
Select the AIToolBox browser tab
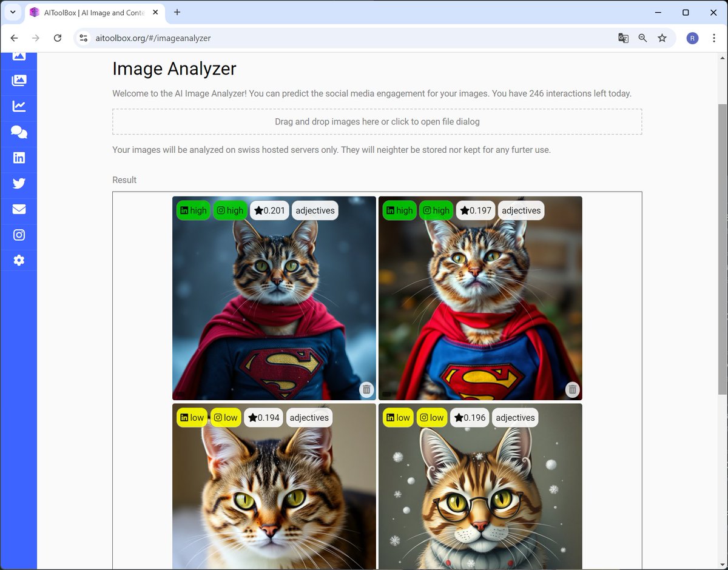[94, 12]
